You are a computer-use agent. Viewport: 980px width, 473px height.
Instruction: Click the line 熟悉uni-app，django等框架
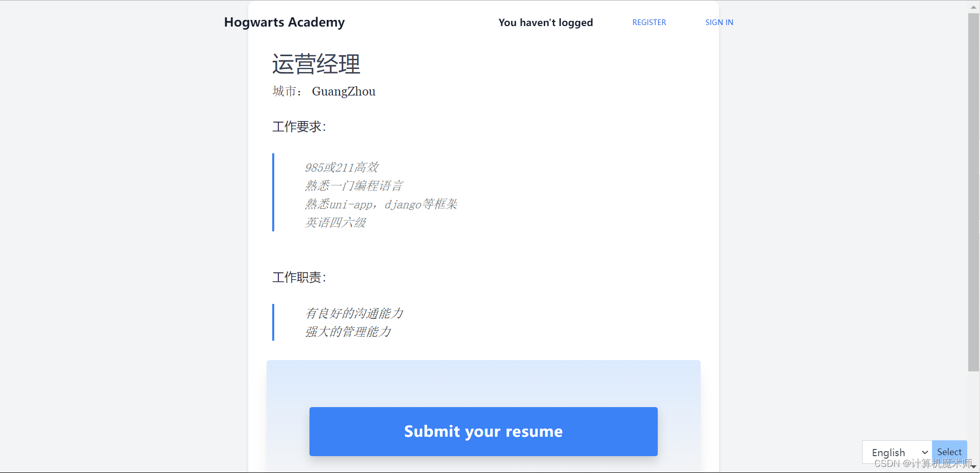381,204
